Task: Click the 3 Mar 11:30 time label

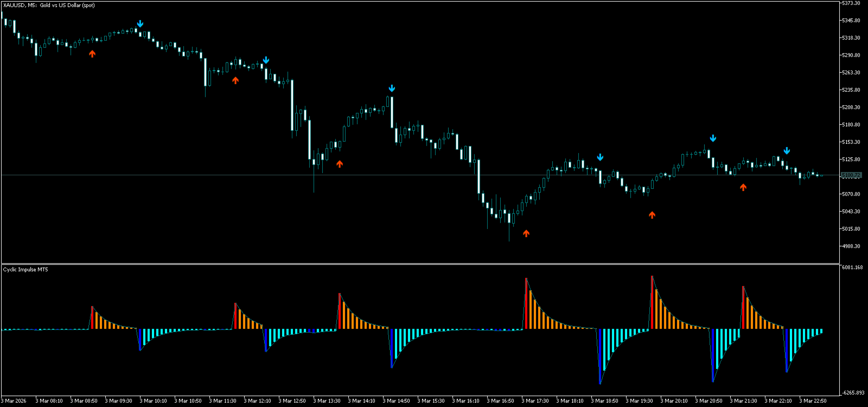Action: tap(223, 401)
